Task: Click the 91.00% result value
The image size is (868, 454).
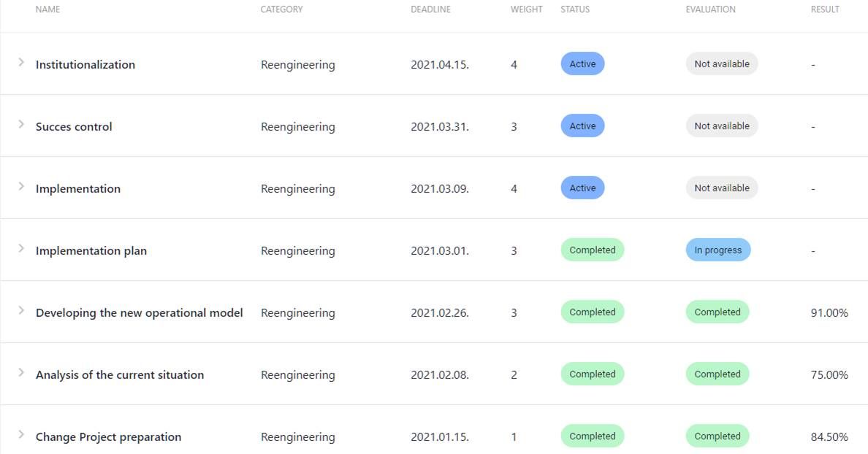Action: (x=829, y=313)
